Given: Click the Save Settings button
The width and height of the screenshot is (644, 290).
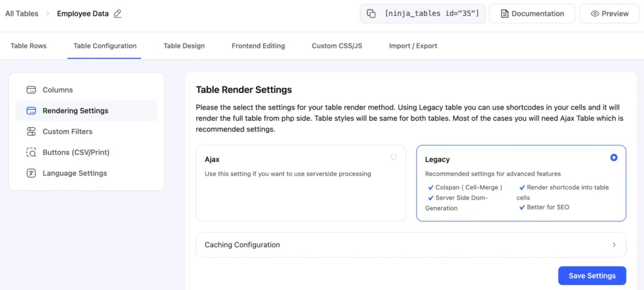Looking at the screenshot, I should tap(592, 276).
